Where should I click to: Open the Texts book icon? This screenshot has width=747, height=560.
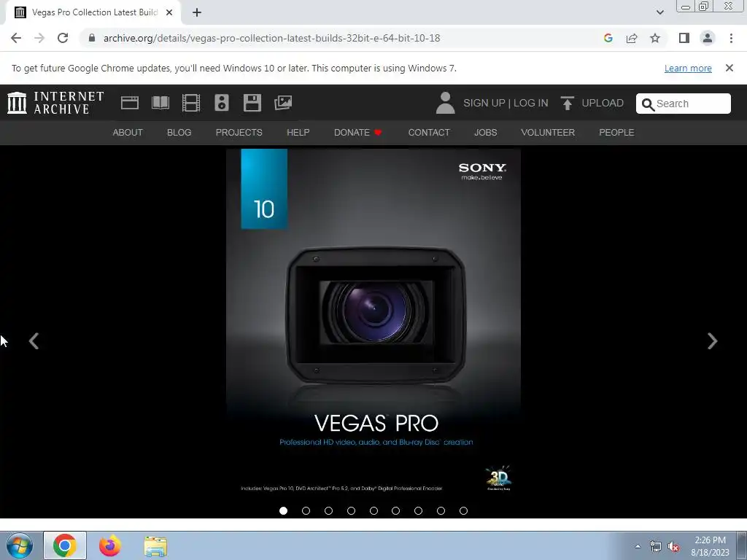(160, 103)
